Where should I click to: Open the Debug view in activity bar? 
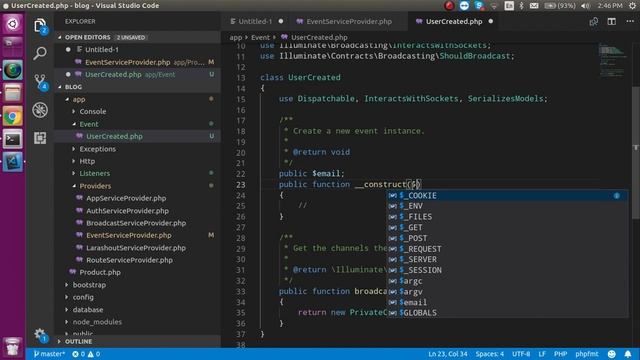pos(40,110)
